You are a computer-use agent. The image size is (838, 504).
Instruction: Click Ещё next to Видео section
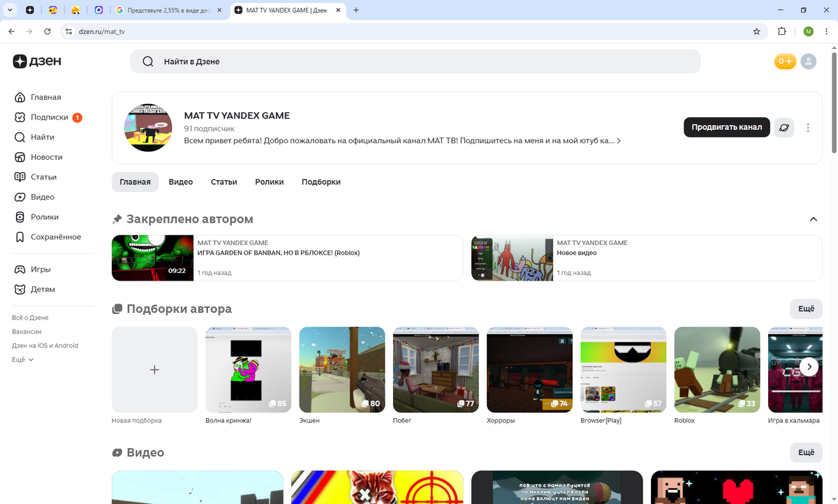coord(806,452)
